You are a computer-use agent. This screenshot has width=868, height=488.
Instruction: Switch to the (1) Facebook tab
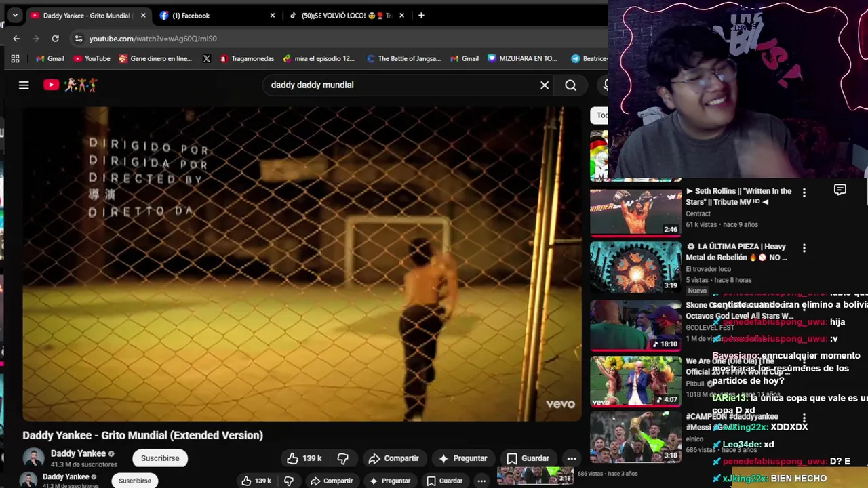point(216,15)
